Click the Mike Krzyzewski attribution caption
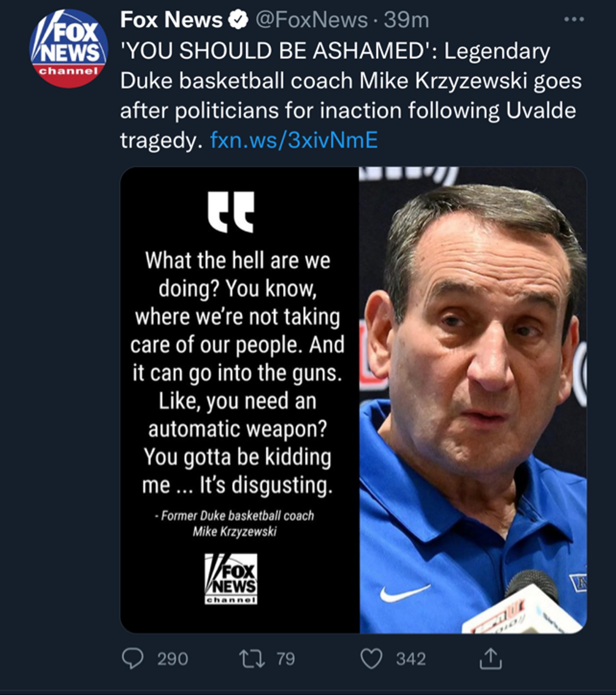This screenshot has width=616, height=695. tap(235, 524)
